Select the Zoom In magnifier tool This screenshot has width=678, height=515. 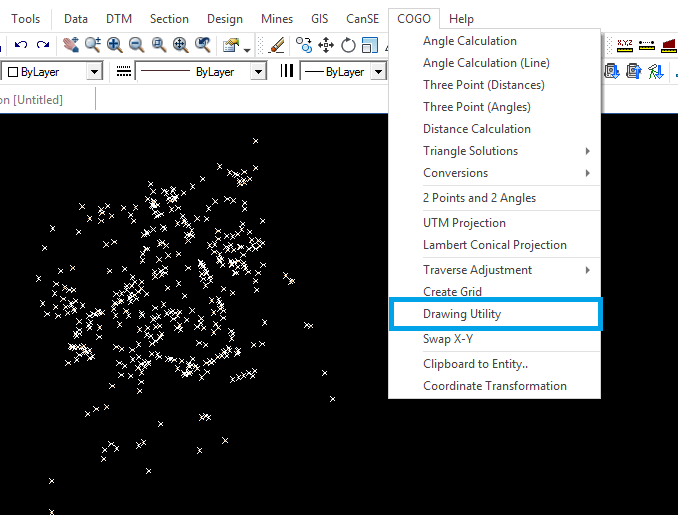click(115, 45)
